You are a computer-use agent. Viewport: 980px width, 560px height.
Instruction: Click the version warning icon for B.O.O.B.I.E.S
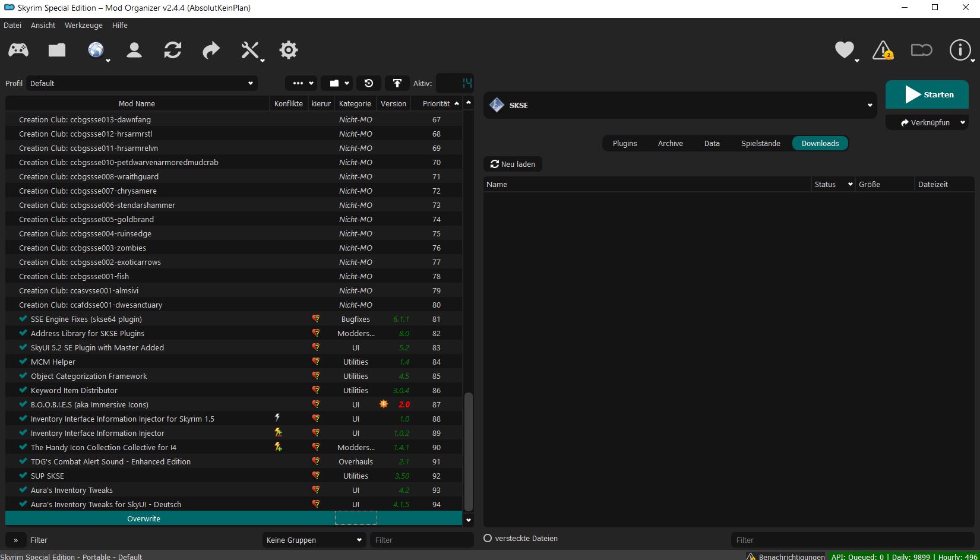click(x=384, y=404)
